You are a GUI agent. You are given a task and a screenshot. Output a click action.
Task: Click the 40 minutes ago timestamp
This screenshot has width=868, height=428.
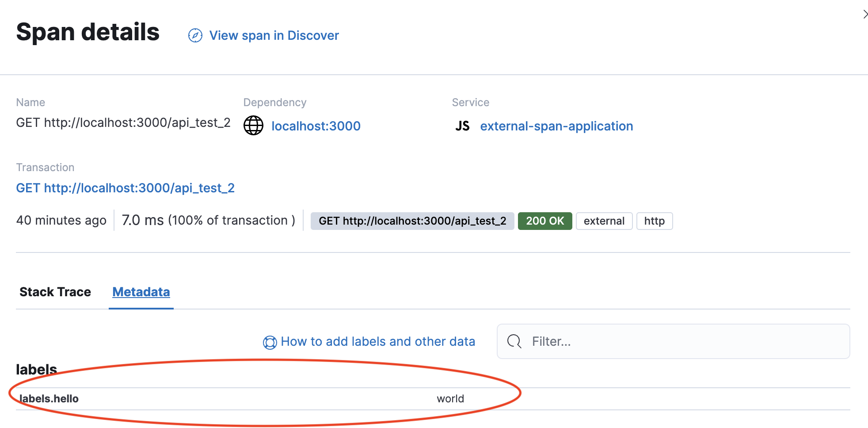[x=61, y=220]
